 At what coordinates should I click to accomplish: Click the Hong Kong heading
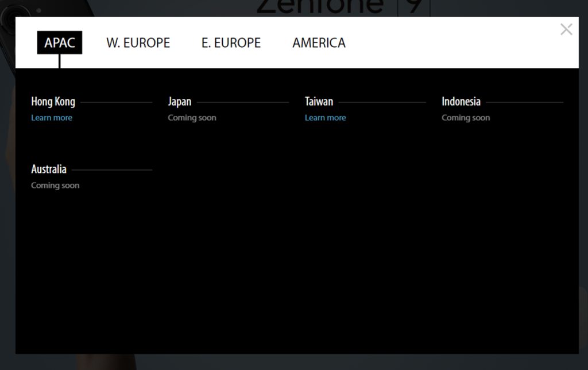pos(53,102)
